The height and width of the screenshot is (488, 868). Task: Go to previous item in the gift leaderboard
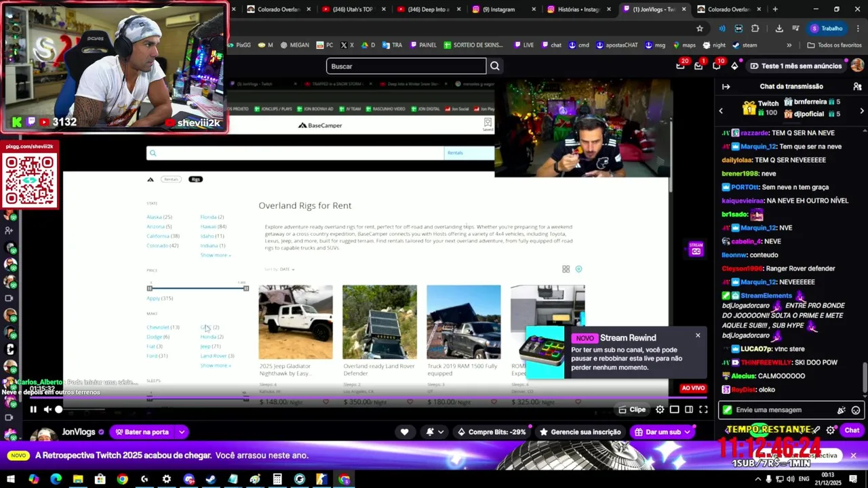tap(721, 110)
